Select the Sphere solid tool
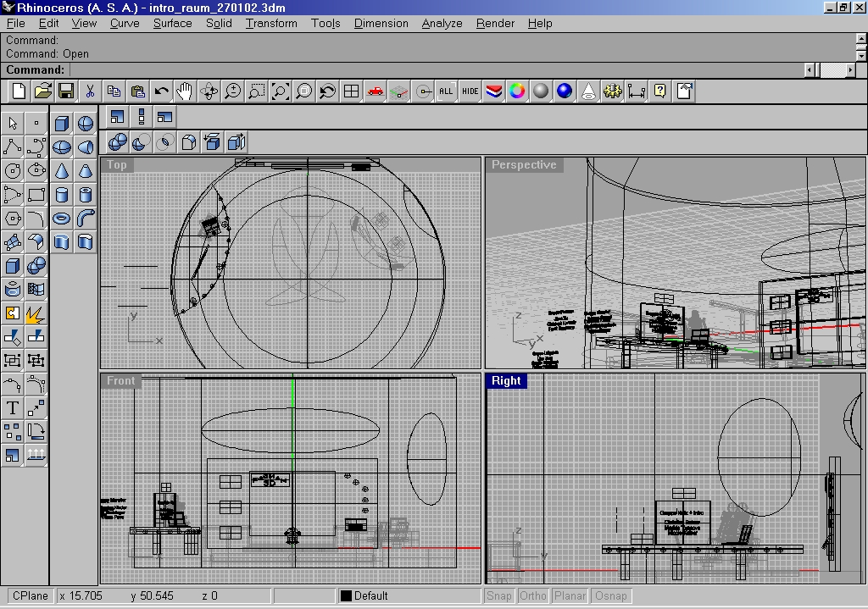The image size is (868, 609). [x=86, y=124]
